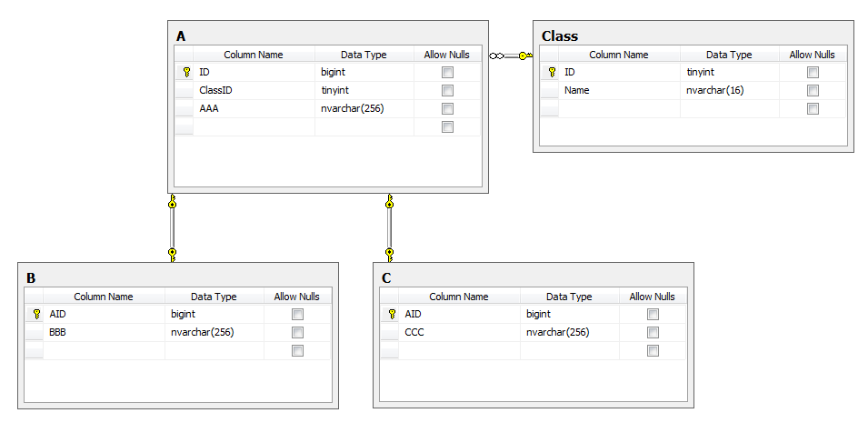868x433 pixels.
Task: Open the data type cell for ClassID
Action: pos(364,90)
